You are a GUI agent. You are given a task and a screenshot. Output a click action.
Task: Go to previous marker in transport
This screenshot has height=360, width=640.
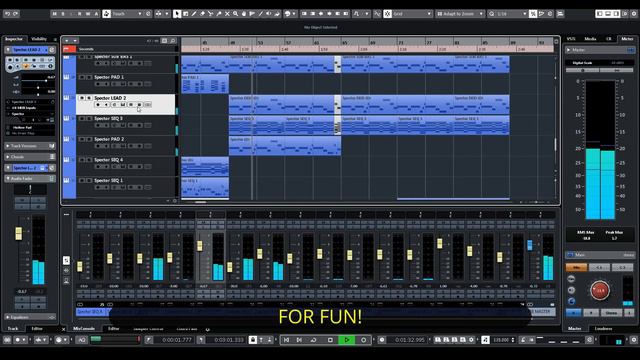point(287,340)
